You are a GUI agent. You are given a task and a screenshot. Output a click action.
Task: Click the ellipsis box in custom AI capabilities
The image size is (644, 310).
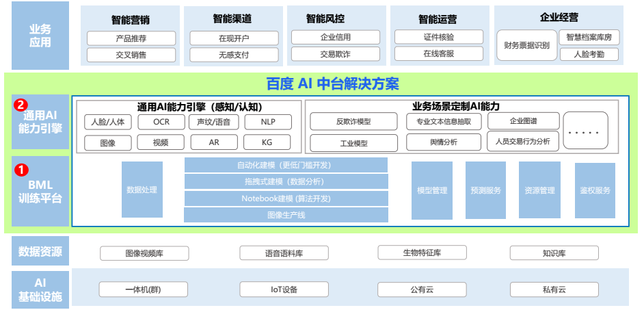585,130
